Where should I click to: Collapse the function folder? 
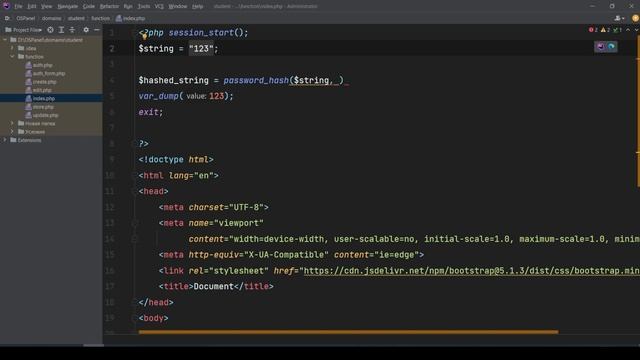(x=12, y=57)
